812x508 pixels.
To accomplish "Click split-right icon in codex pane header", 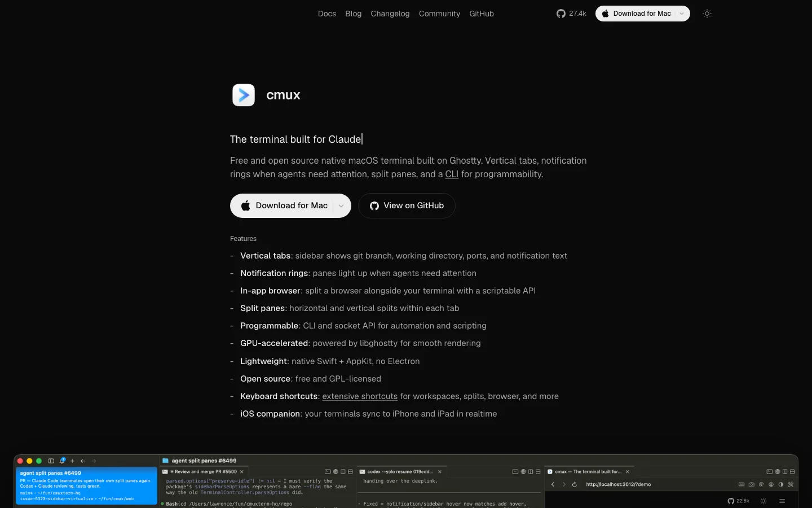I will point(531,471).
